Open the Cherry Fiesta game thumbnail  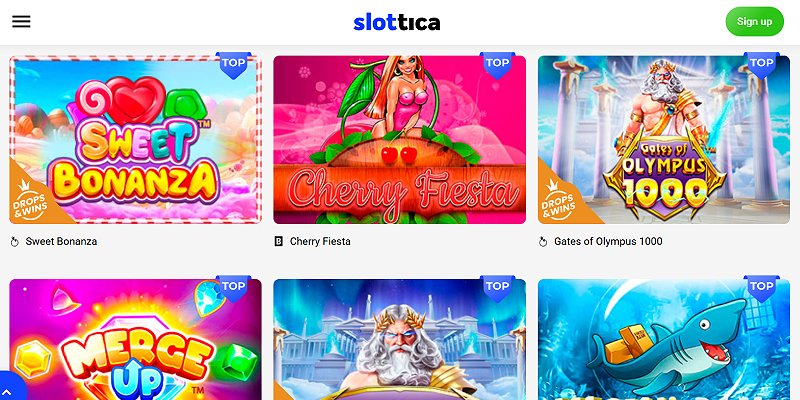[x=399, y=140]
